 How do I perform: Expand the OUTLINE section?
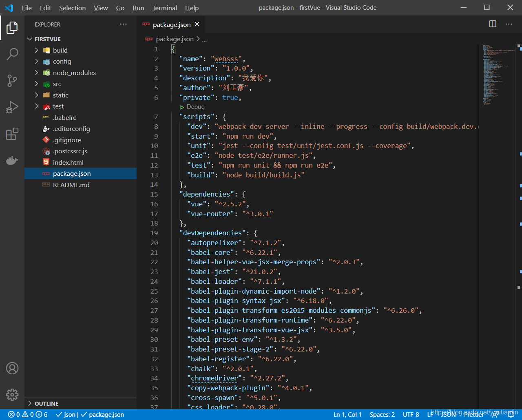(x=80, y=403)
